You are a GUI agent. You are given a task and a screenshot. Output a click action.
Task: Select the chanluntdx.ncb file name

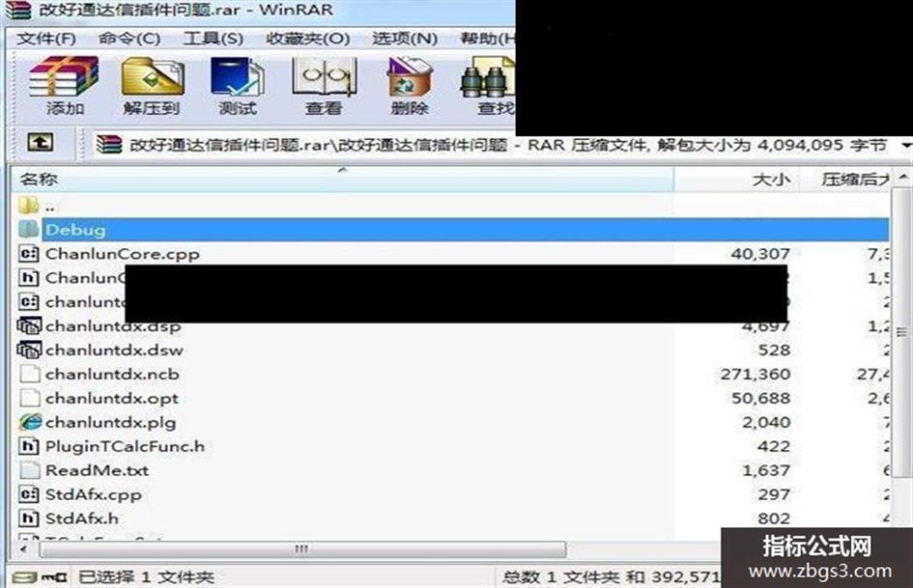112,374
